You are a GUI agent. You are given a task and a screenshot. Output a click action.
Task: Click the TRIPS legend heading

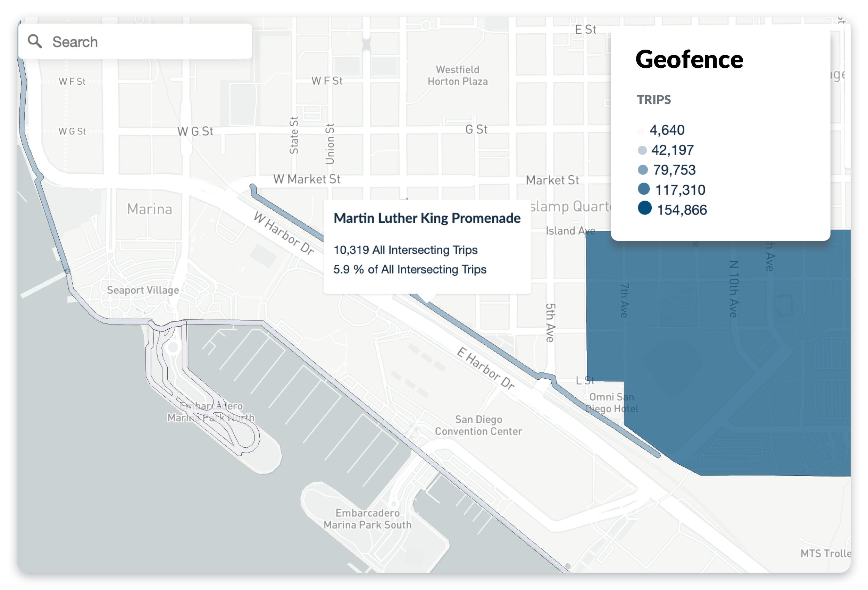pos(654,100)
